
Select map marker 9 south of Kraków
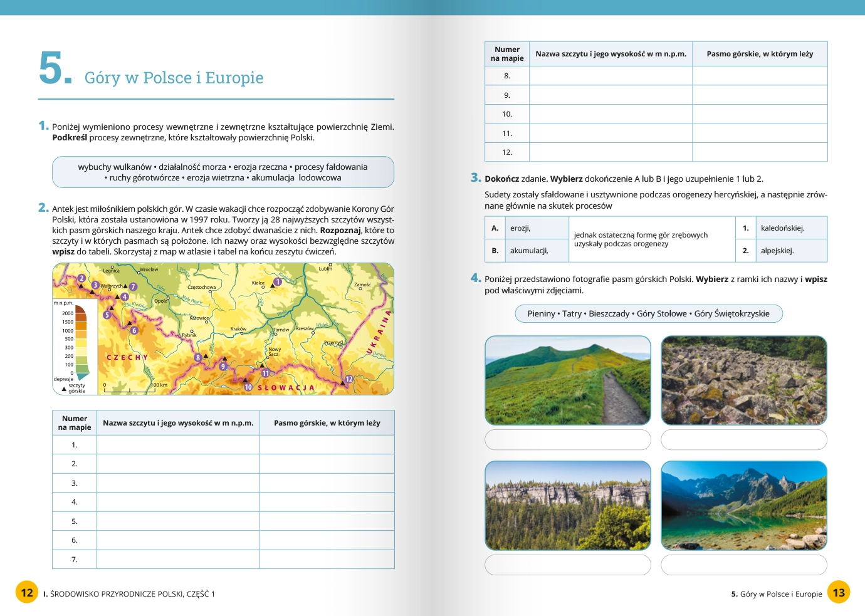coord(223,367)
